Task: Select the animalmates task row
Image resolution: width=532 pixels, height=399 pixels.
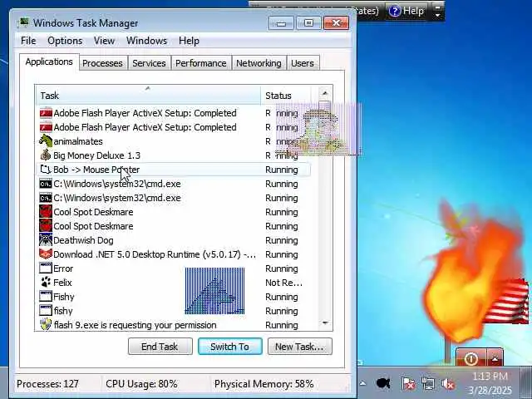Action: tap(173, 141)
